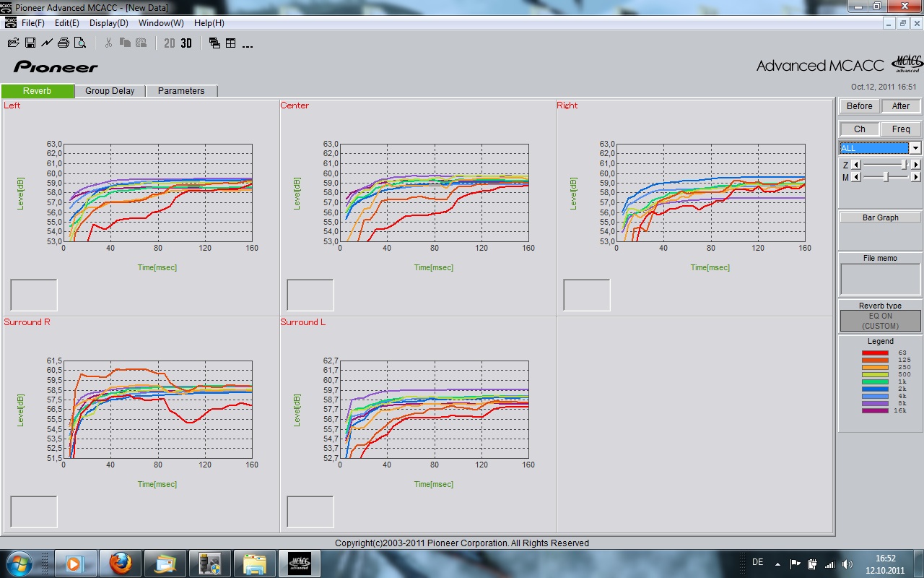Open the Display(D) menu

pyautogui.click(x=109, y=23)
